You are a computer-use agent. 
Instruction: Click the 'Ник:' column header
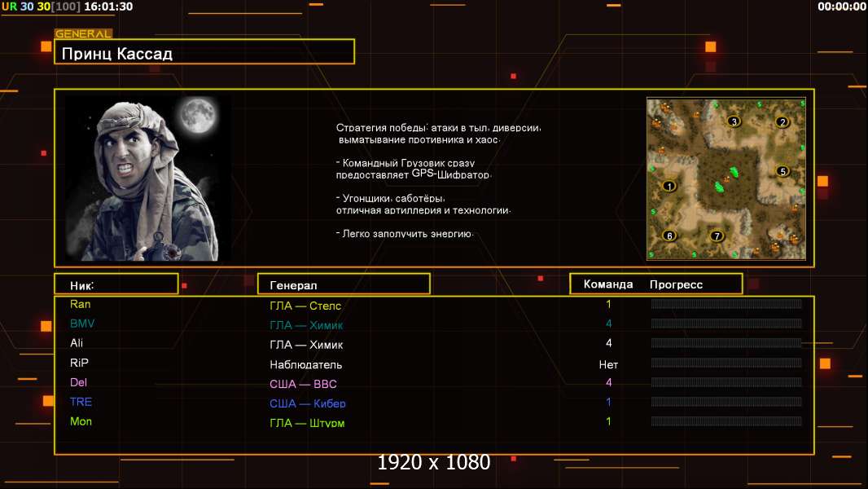click(x=116, y=284)
